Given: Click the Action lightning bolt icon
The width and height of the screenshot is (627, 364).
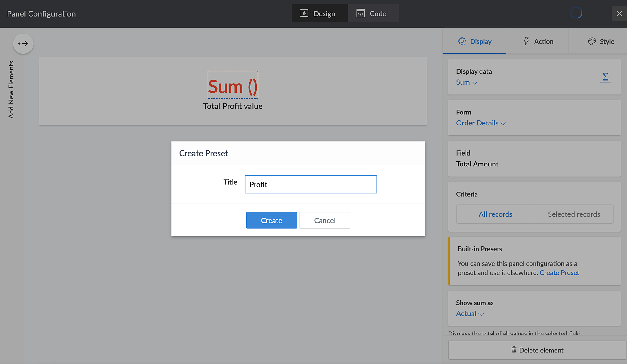Looking at the screenshot, I should pos(526,41).
